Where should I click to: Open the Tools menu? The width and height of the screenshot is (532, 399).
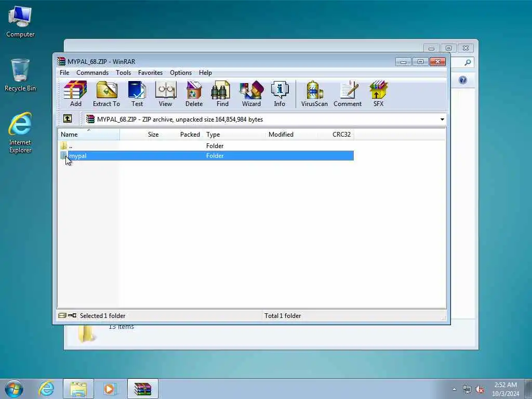pyautogui.click(x=123, y=73)
